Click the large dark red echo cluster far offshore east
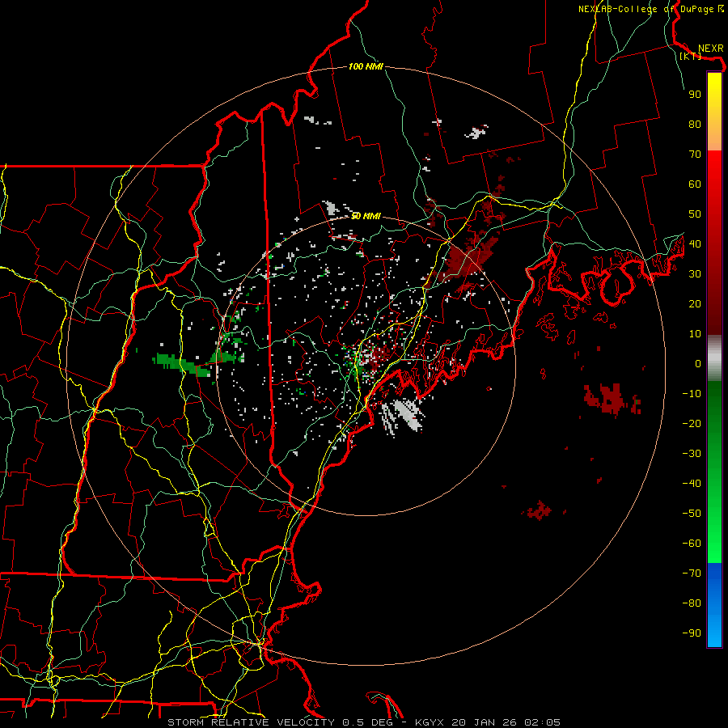The height and width of the screenshot is (728, 728). 612,399
